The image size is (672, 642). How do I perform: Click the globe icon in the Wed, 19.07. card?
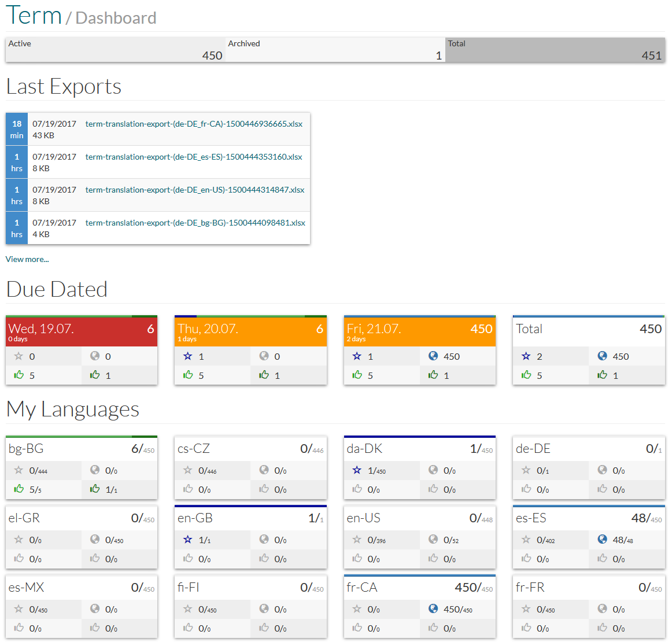tap(95, 356)
